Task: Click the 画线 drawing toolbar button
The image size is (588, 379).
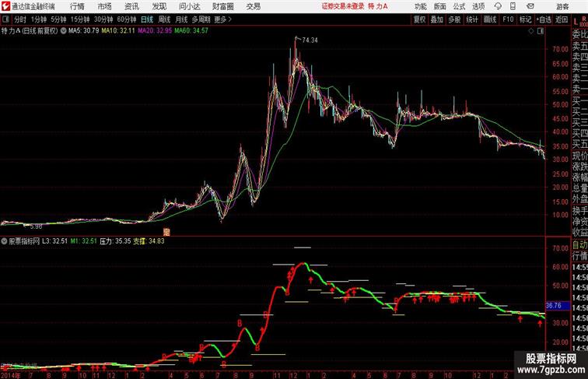Action: (490, 19)
